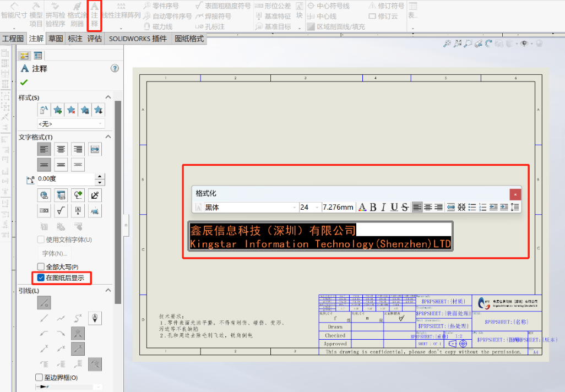Open the 图纸格式 tab

coord(189,39)
